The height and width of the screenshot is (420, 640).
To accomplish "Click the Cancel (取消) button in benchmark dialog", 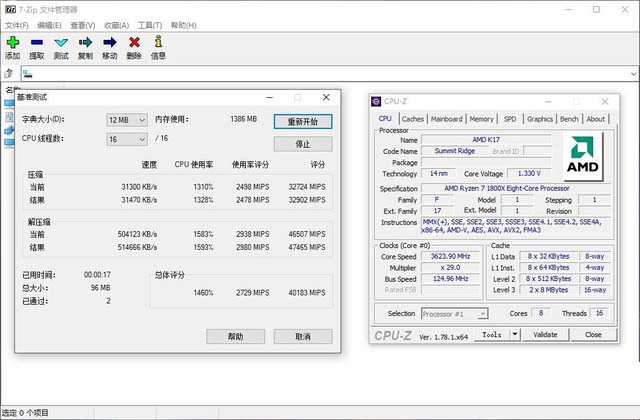I will (303, 336).
